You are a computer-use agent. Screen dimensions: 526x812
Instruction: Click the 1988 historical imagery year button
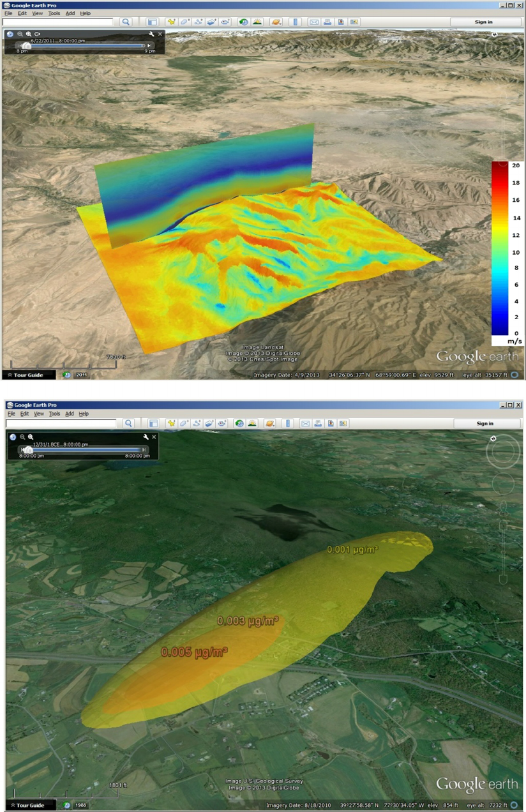[x=82, y=806]
